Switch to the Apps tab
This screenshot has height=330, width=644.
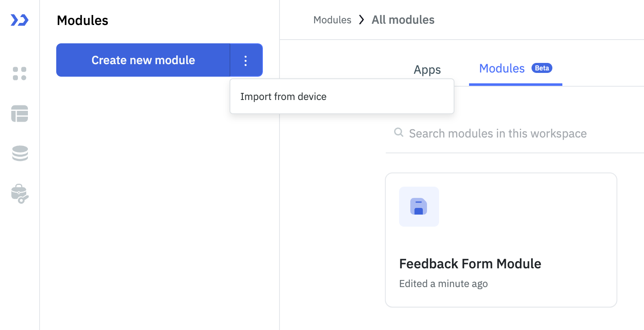point(427,70)
